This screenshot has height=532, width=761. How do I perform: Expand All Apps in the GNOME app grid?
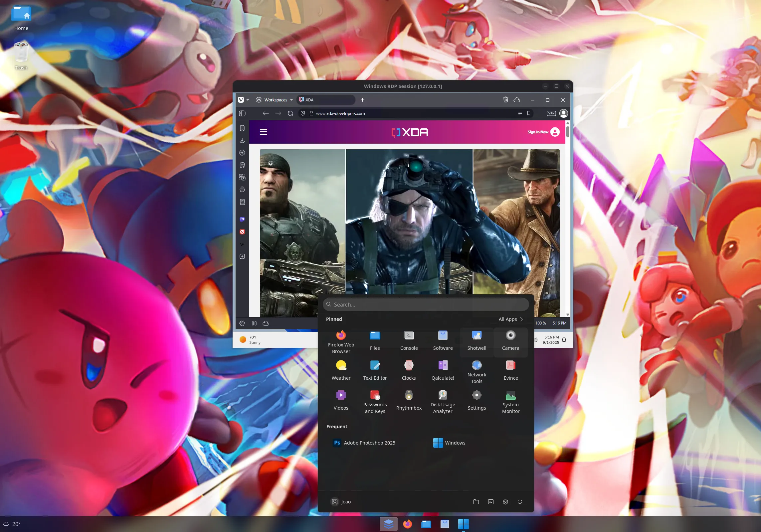tap(511, 319)
